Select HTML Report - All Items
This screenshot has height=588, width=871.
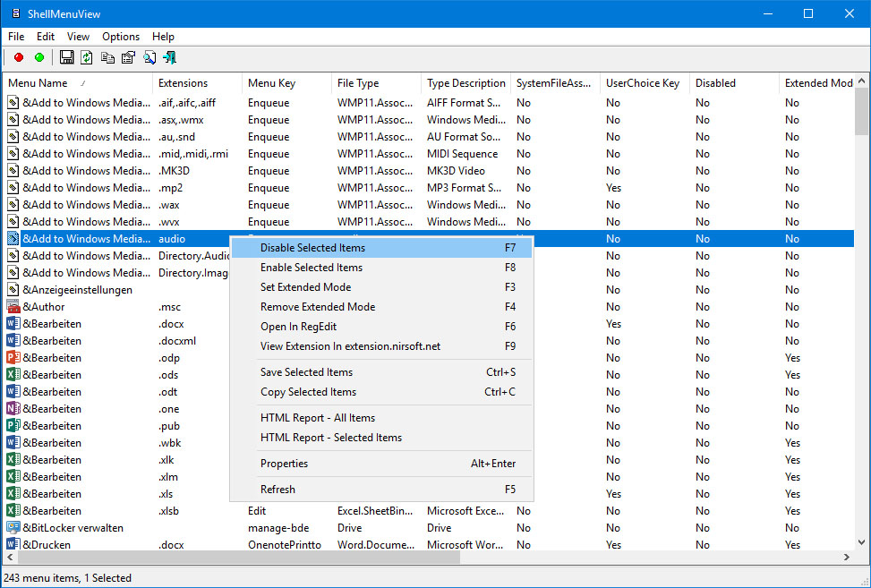point(381,418)
